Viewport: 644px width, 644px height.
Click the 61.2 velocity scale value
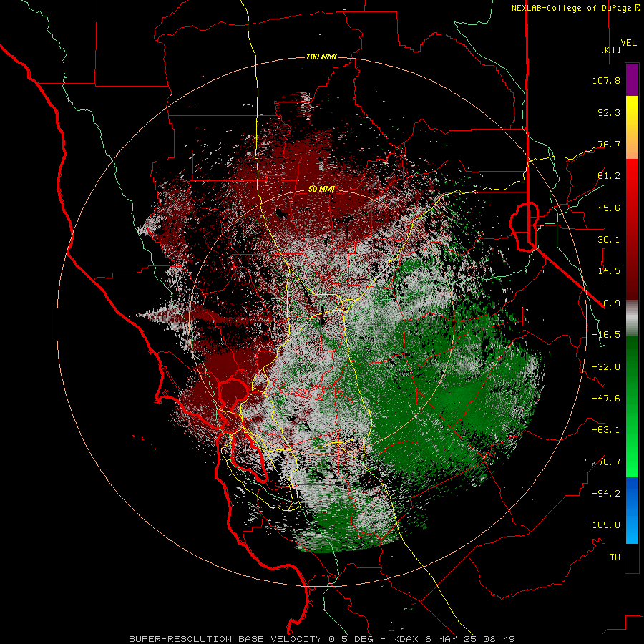point(609,176)
